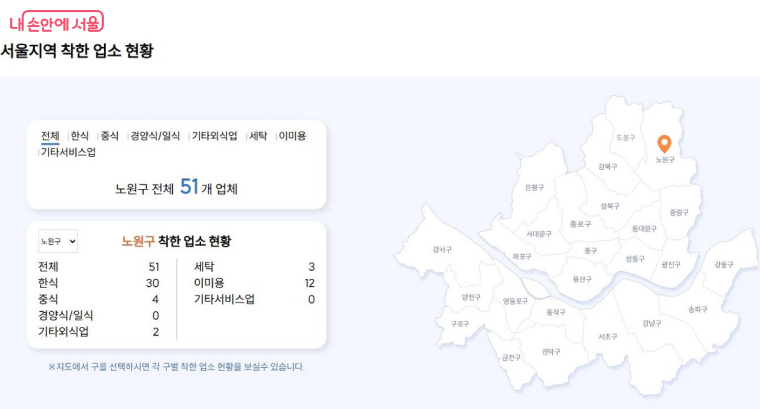Choose 은평구 on the map
Viewport: 760px width, 409px height.
click(x=534, y=187)
